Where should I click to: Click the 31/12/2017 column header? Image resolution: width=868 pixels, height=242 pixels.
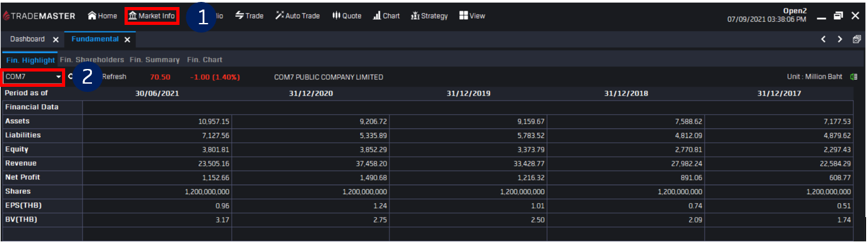(x=779, y=93)
